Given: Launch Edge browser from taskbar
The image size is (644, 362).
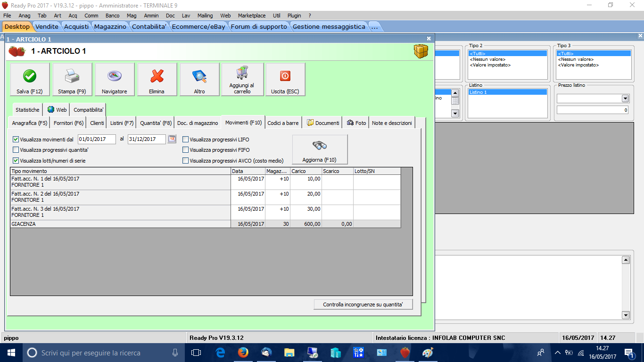Looking at the screenshot, I should tap(220, 353).
